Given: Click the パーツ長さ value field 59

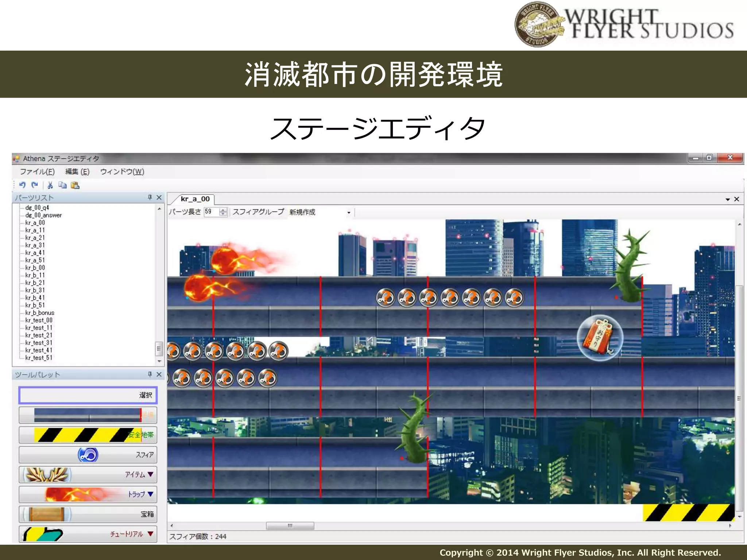Looking at the screenshot, I should point(212,212).
